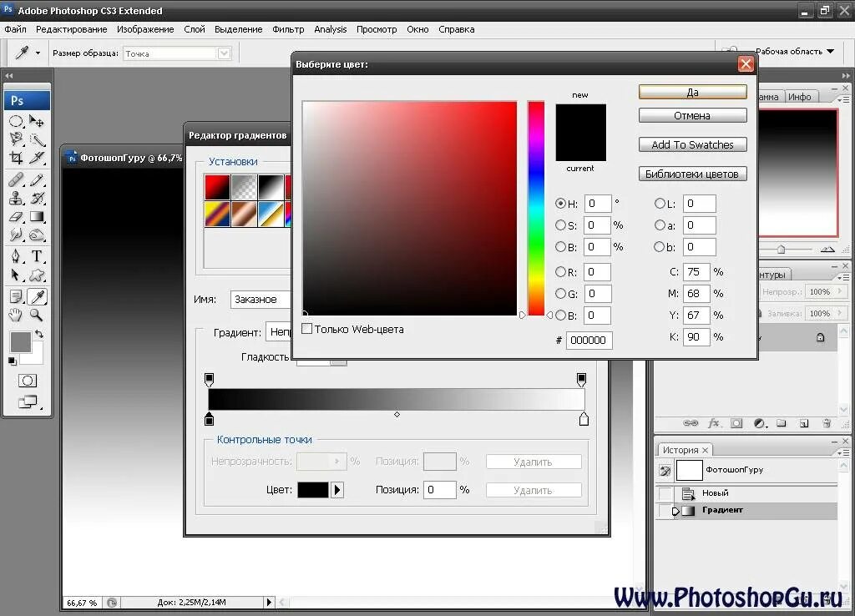Viewport: 855px width, 616px height.
Task: Select the brightness B radio button beside %
Action: point(560,246)
